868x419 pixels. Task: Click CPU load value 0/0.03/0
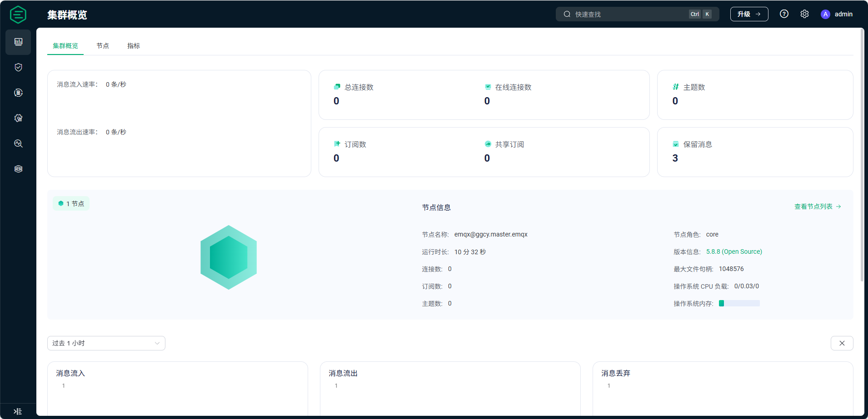pyautogui.click(x=746, y=286)
